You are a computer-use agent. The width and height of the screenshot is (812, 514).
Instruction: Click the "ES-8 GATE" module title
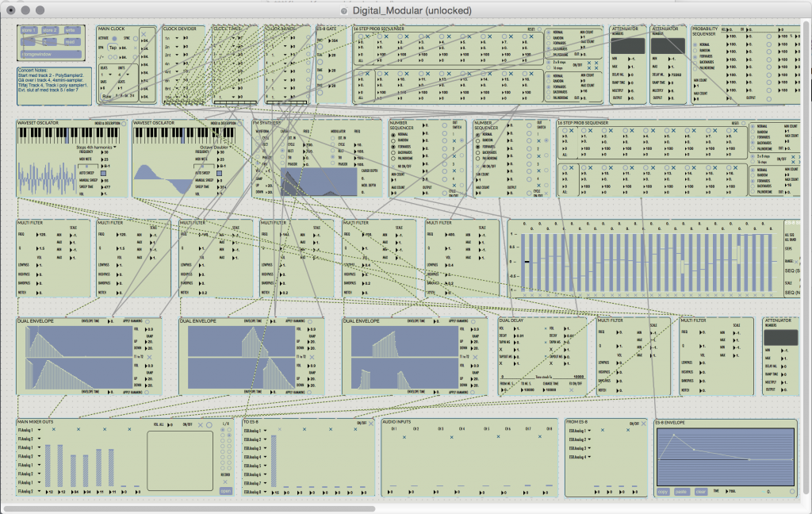pyautogui.click(x=327, y=29)
